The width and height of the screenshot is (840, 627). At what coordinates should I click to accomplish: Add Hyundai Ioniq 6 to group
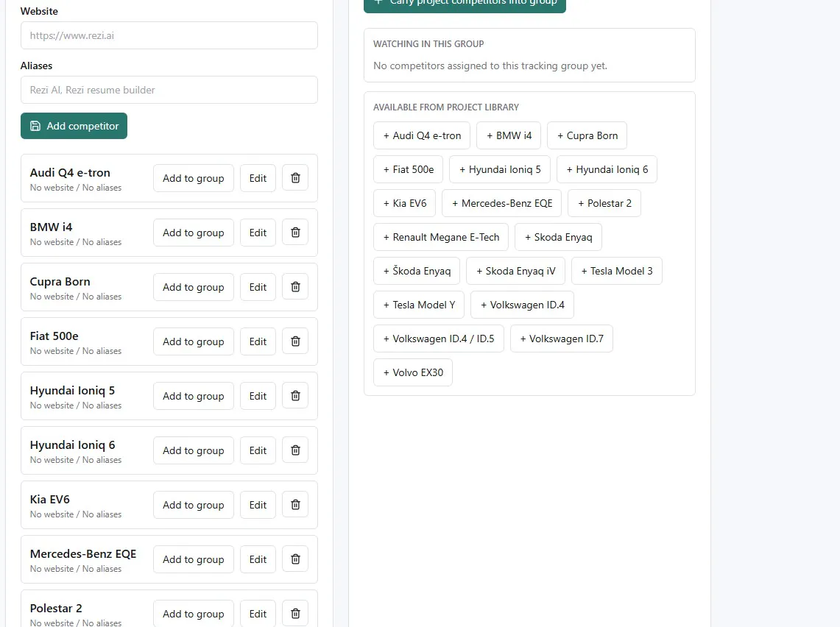194,450
